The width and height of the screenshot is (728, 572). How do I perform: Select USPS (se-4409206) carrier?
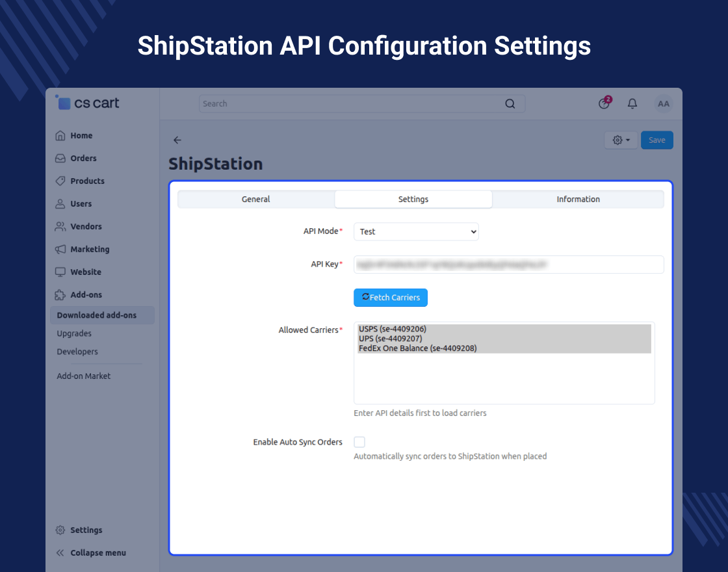coord(504,329)
